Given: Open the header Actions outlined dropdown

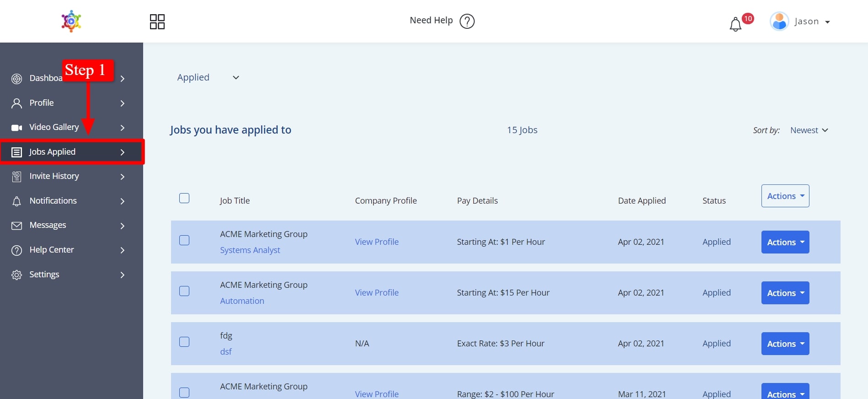Looking at the screenshot, I should 785,196.
